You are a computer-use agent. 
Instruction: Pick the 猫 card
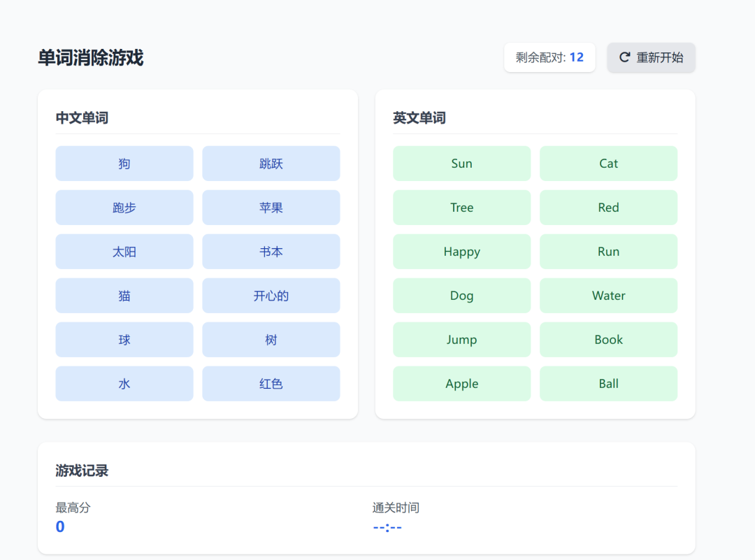coord(124,295)
